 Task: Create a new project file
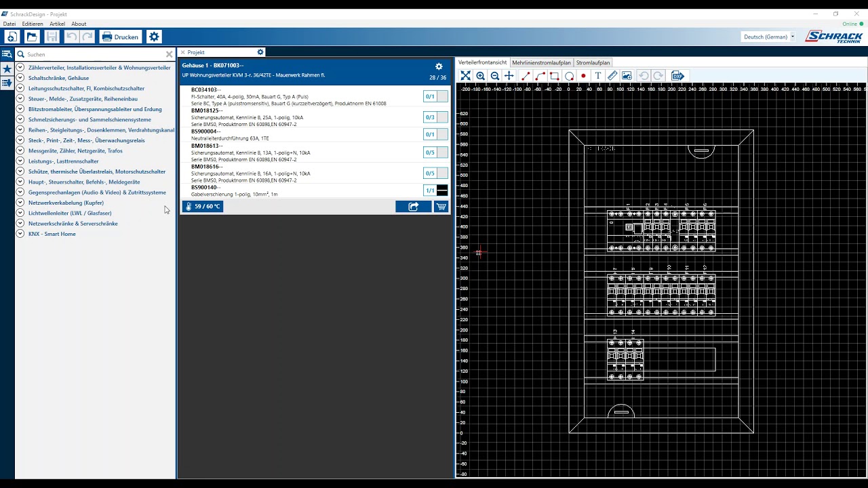click(x=12, y=37)
